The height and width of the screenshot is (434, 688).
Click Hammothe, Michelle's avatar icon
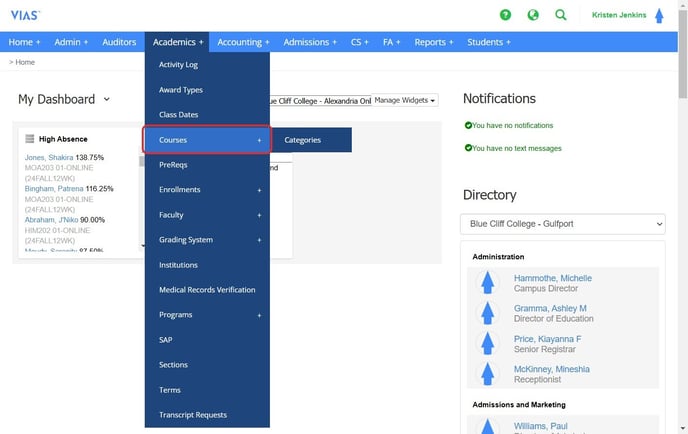[x=488, y=283]
